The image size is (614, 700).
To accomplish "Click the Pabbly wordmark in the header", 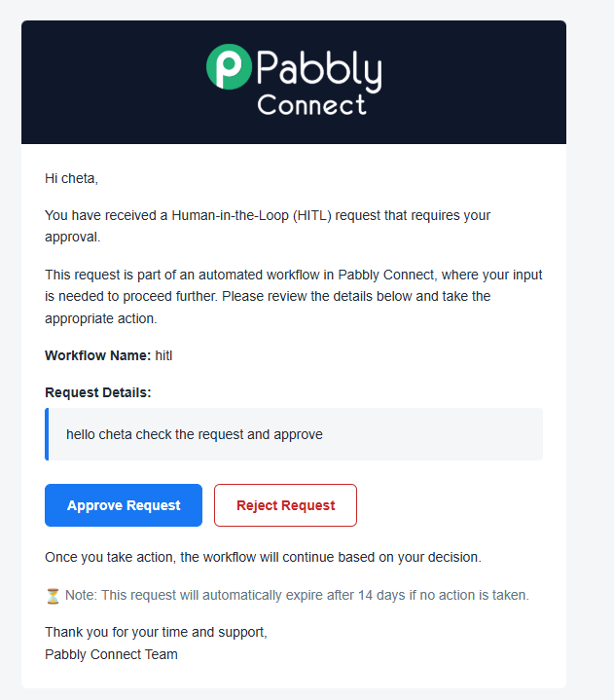I will pos(319,70).
